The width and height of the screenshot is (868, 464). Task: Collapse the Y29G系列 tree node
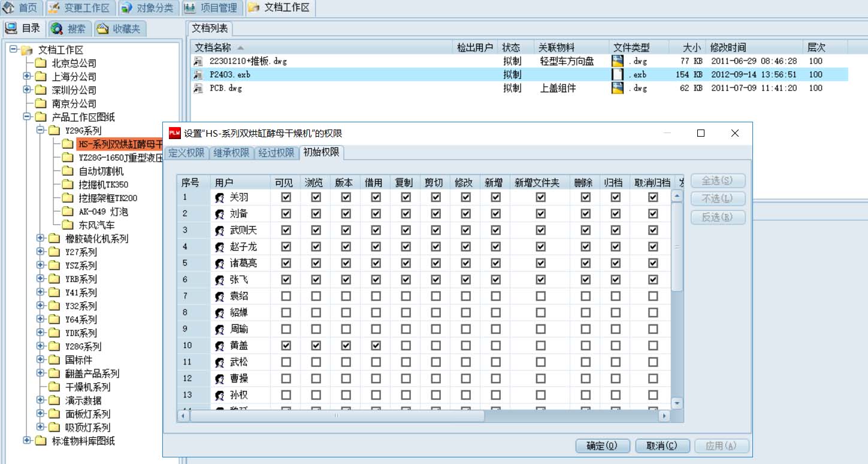pyautogui.click(x=40, y=130)
